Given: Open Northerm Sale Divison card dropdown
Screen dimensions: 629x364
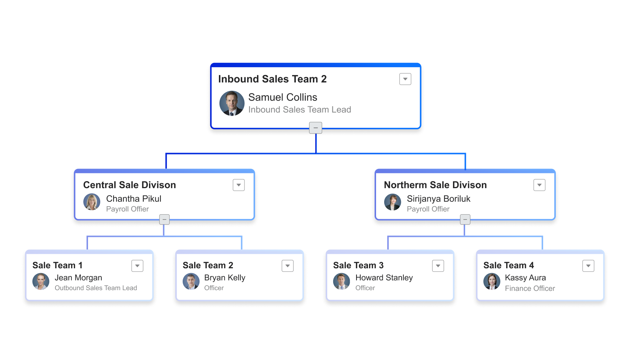Looking at the screenshot, I should point(540,185).
